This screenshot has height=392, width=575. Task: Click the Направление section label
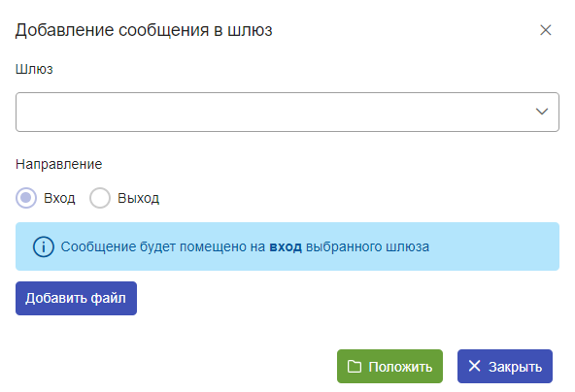click(58, 164)
